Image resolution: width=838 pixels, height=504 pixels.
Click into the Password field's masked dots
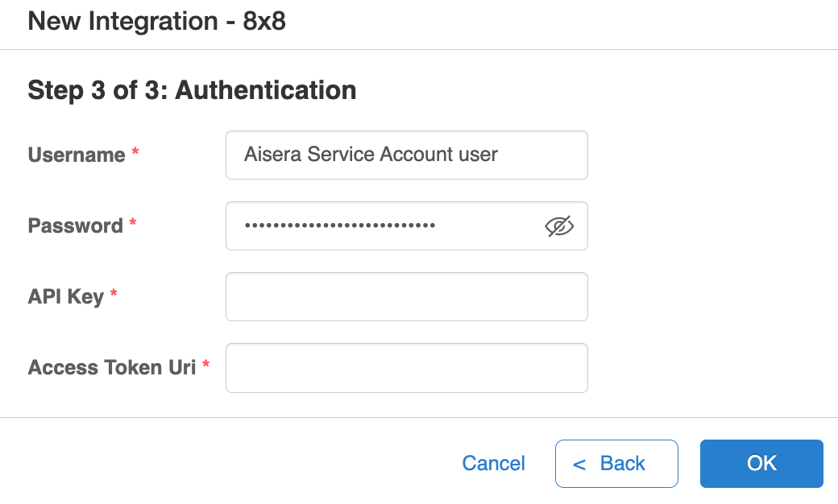pos(340,225)
